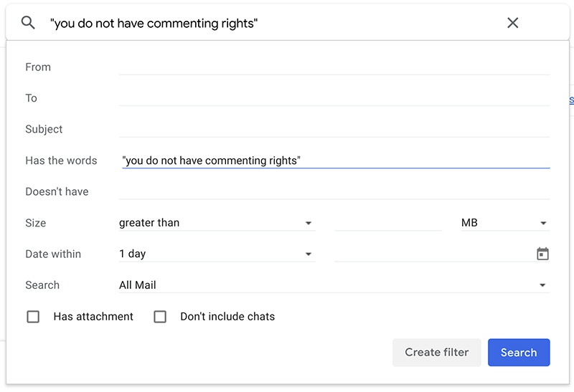Focus the From input field
Screen dimensions: 574x392
coord(334,67)
